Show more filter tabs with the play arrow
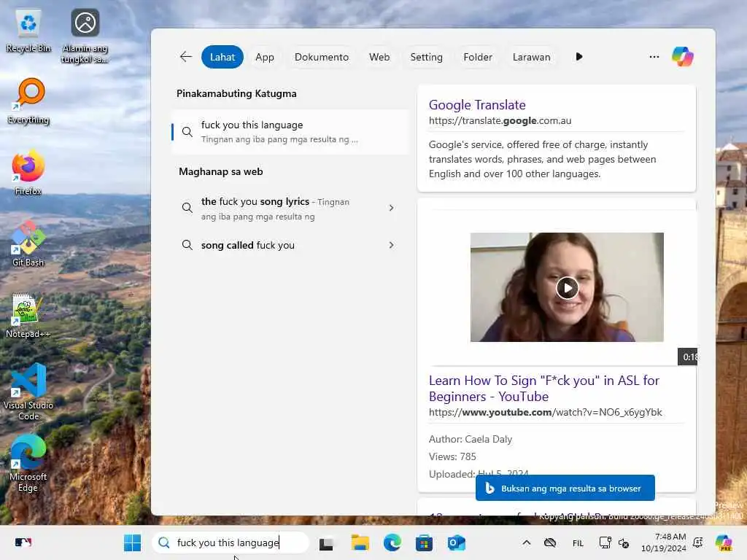747x560 pixels. 578,57
